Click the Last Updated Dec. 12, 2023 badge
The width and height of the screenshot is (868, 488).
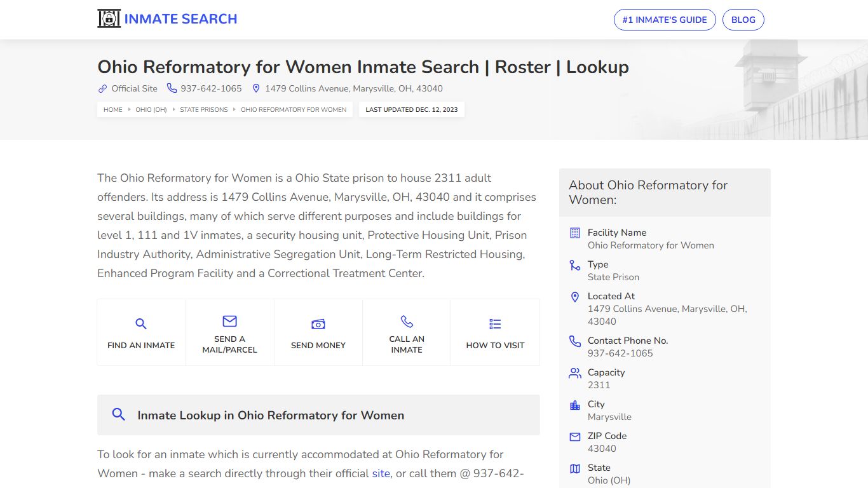pos(412,109)
